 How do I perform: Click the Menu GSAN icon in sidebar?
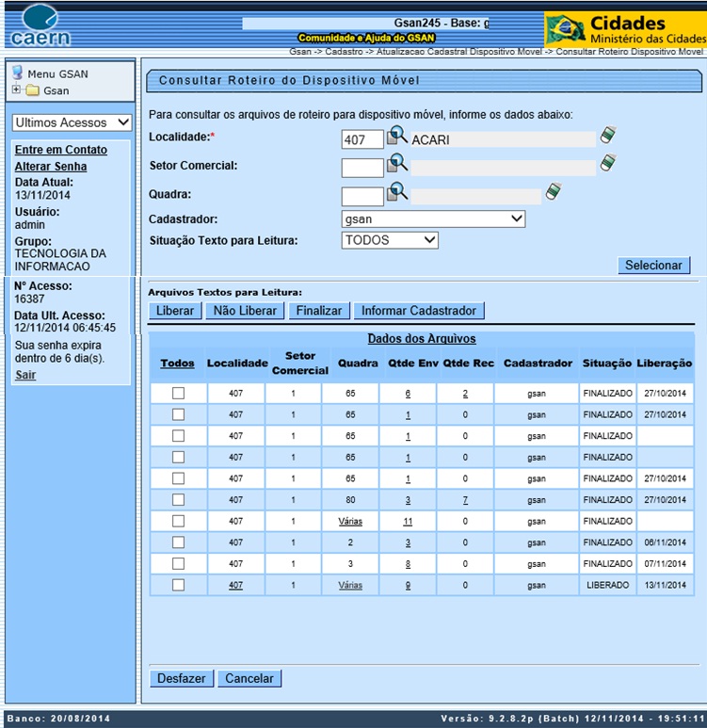pos(17,73)
